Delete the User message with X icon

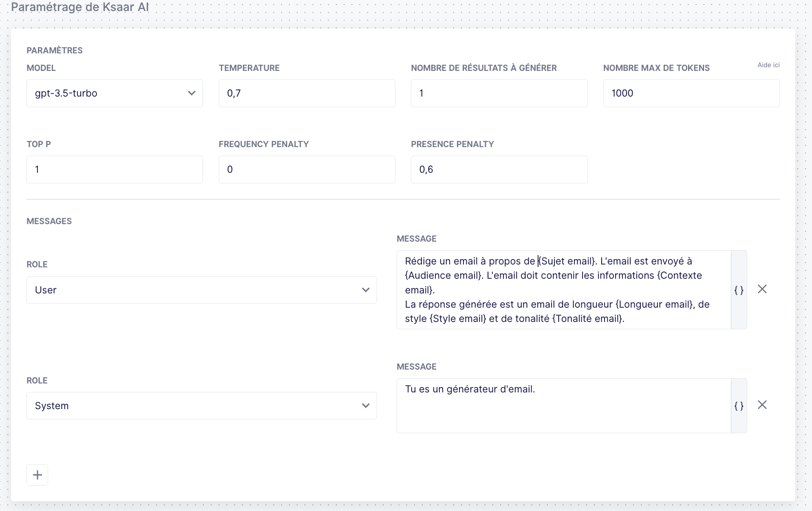tap(762, 289)
